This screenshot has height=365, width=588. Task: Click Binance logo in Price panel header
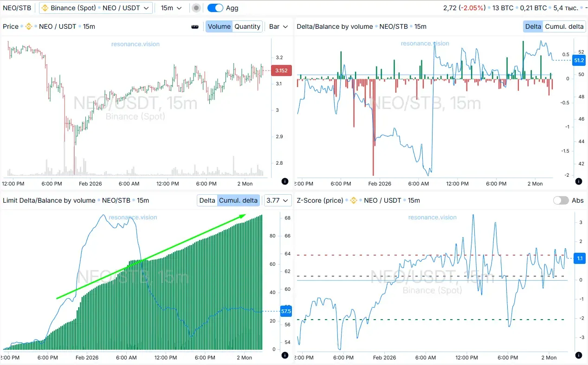[x=29, y=26]
